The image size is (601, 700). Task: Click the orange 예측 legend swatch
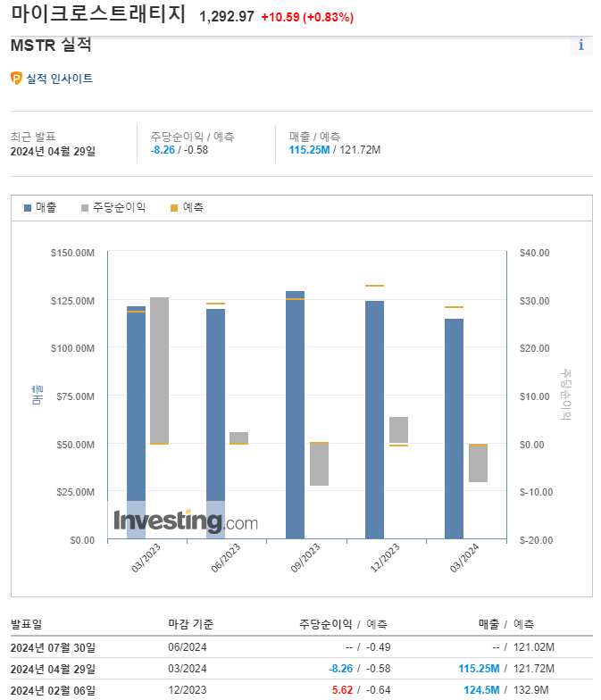[x=174, y=208]
